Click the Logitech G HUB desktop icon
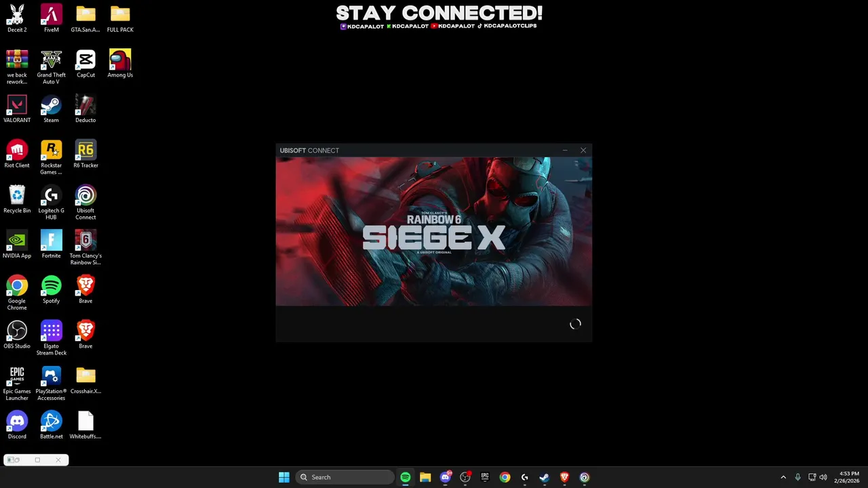 pyautogui.click(x=52, y=203)
